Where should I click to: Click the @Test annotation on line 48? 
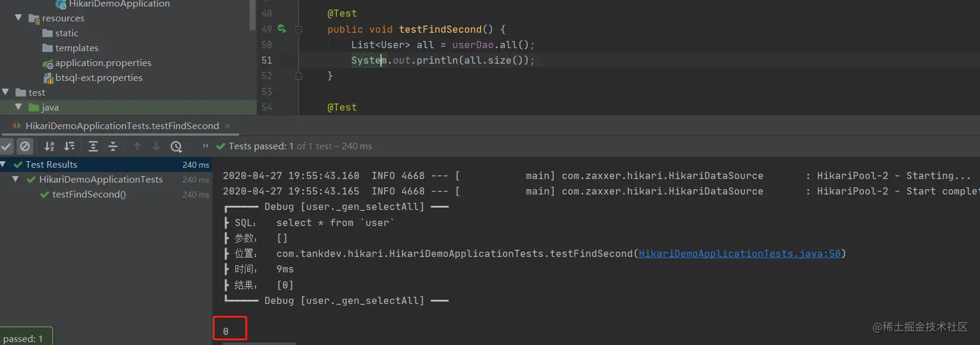342,13
